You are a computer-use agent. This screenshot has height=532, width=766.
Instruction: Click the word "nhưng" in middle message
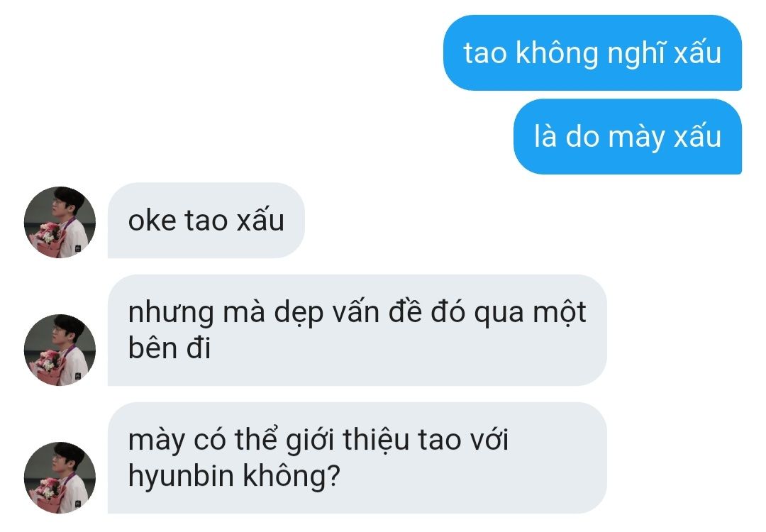click(x=171, y=313)
